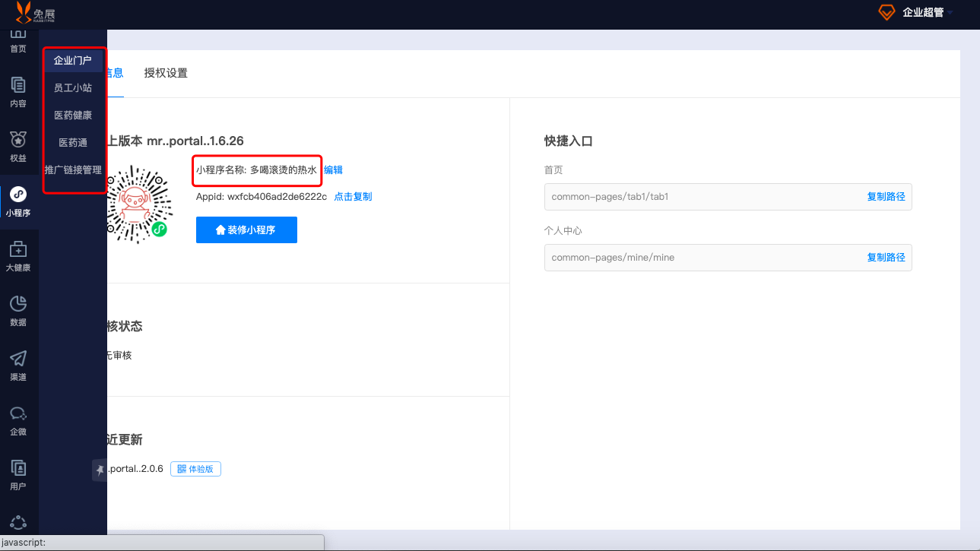Viewport: 980px width, 551px height.
Task: Click the 快捷入口 heading
Action: [568, 141]
